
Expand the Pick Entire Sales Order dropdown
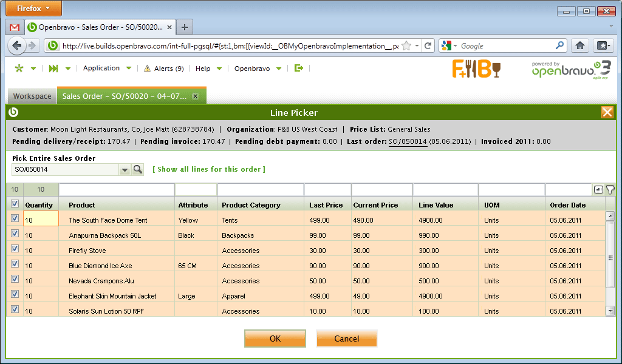[x=125, y=170]
